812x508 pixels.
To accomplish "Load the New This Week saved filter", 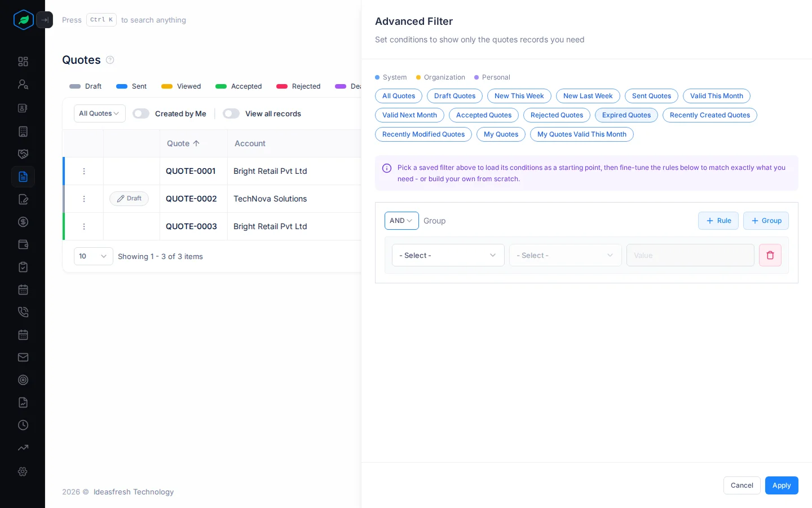I will click(519, 96).
